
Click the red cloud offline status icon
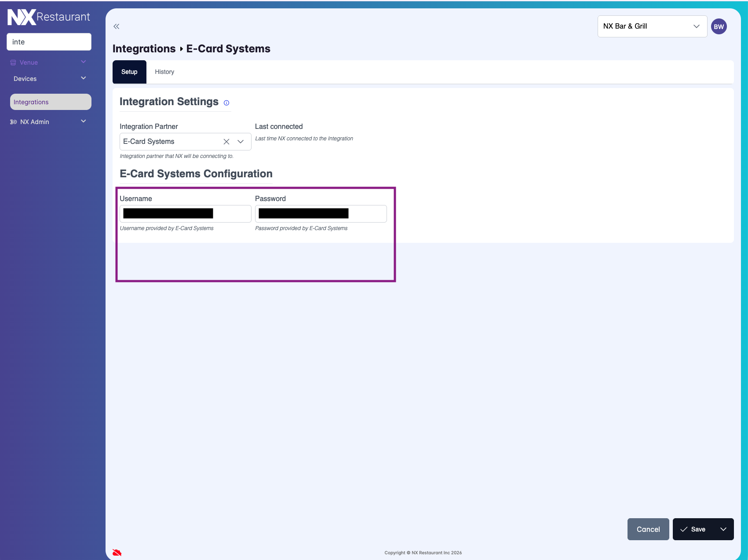click(117, 553)
